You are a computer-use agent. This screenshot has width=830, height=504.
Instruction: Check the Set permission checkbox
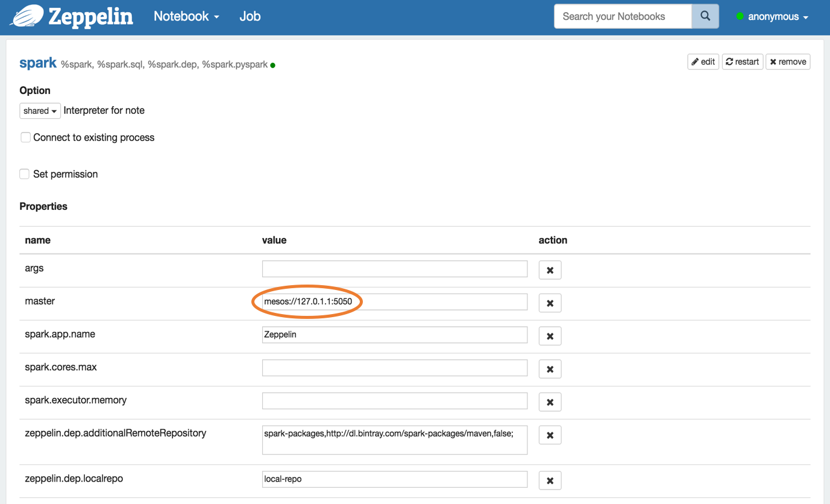click(x=25, y=174)
